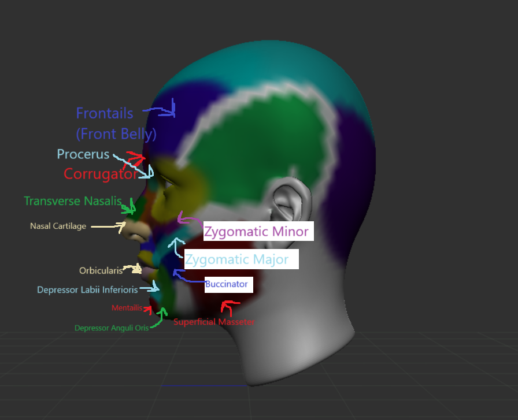Screen dimensions: 518x420
Task: Click the 'Transverse Nasalis' green label
Action: 73,200
